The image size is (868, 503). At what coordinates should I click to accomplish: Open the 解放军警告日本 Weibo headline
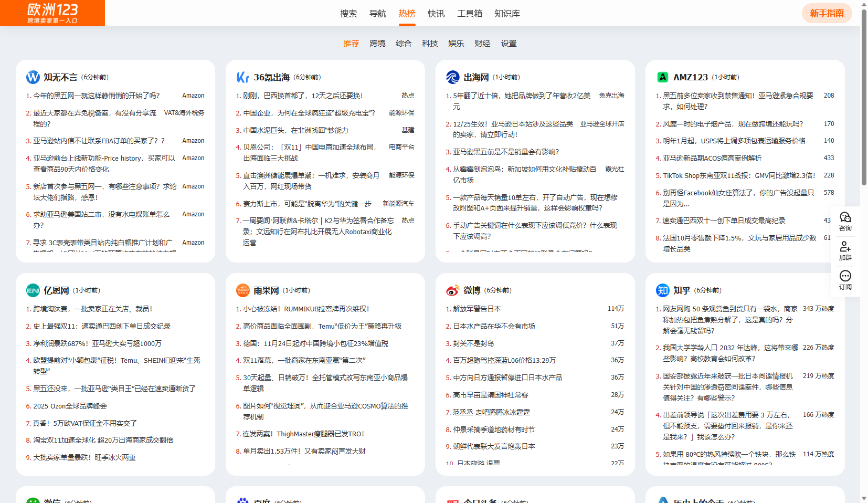click(477, 309)
